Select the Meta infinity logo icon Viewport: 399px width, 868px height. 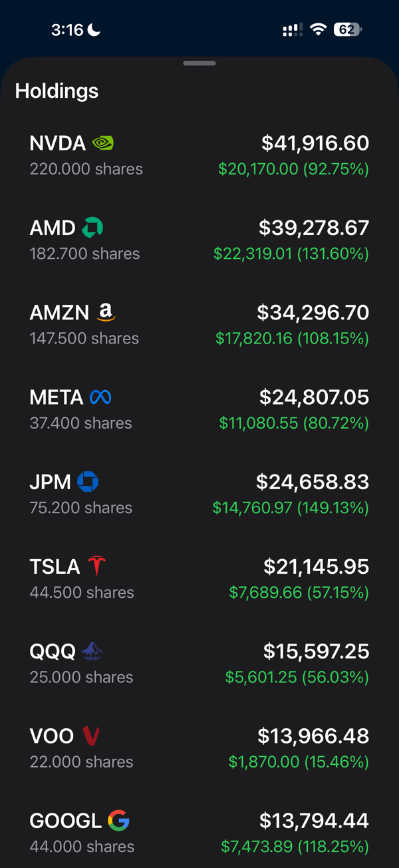(100, 397)
